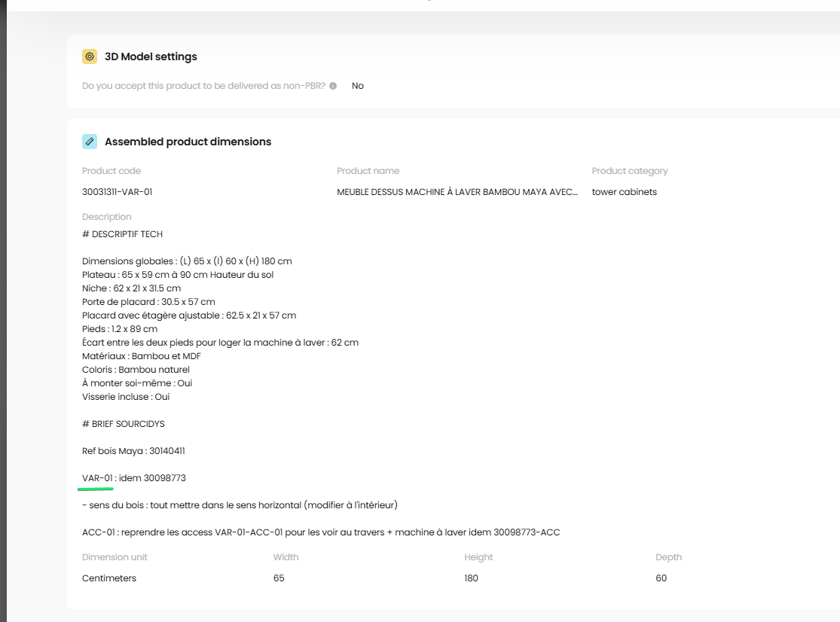Click the Ref bois Maya 30140411 line
Image resolution: width=840 pixels, height=622 pixels.
pyautogui.click(x=133, y=451)
